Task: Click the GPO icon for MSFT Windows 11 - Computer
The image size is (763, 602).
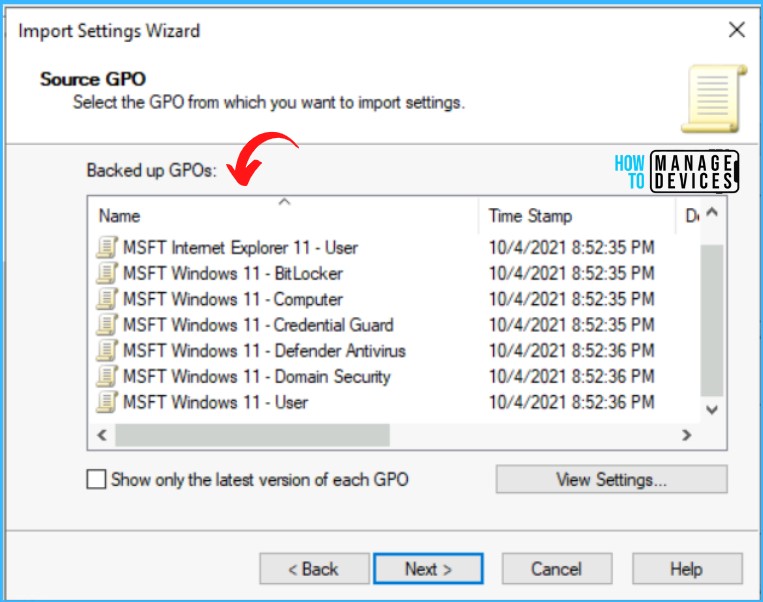Action: [107, 299]
